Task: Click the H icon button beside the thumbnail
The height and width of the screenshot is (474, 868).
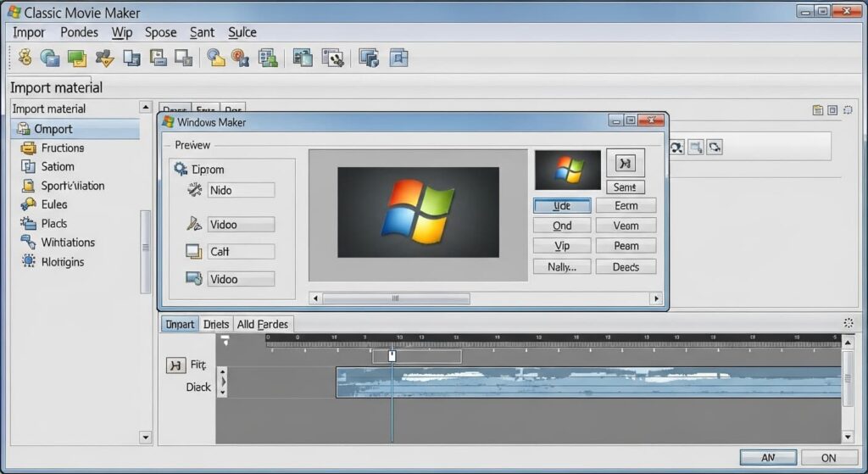Action: (x=625, y=163)
